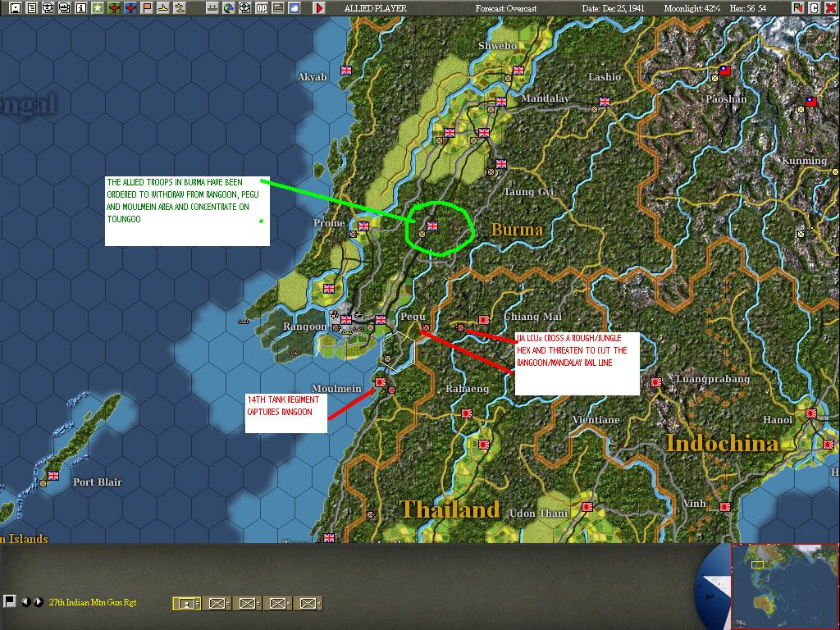Click the 27th Indian Mtn Gun Rgt name
Viewport: 840px width, 630px height.
(x=93, y=602)
